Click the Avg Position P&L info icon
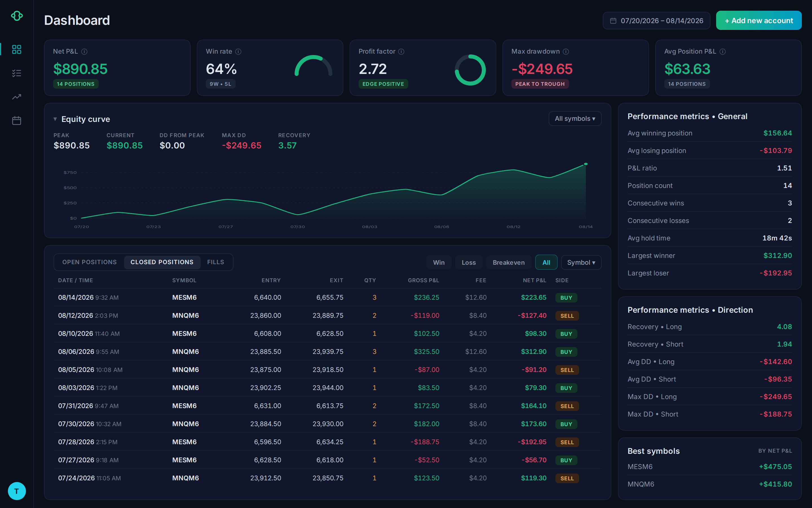The width and height of the screenshot is (812, 508). pyautogui.click(x=723, y=51)
